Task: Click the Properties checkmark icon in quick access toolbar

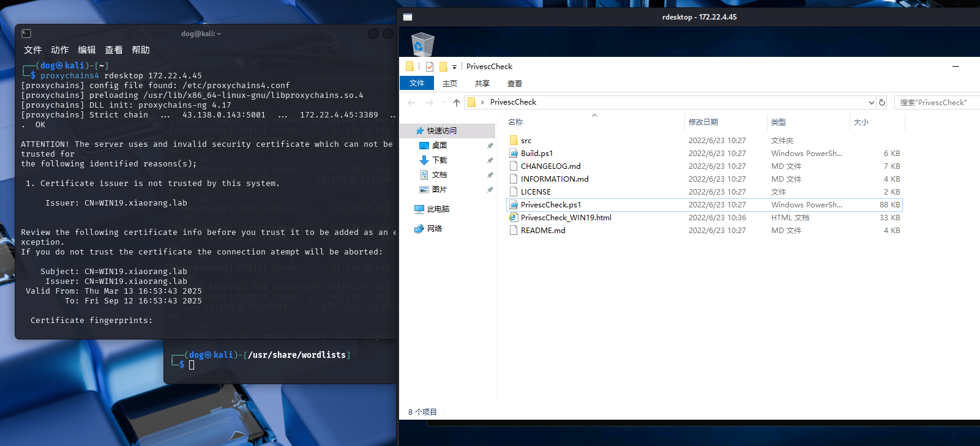Action: [x=430, y=67]
